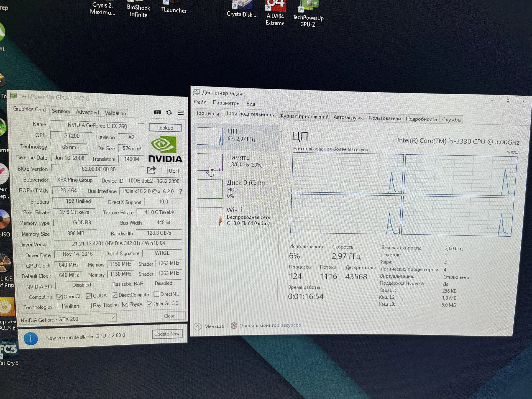532x399 pixels.
Task: Toggle the DirectML checkbox
Action: click(156, 294)
